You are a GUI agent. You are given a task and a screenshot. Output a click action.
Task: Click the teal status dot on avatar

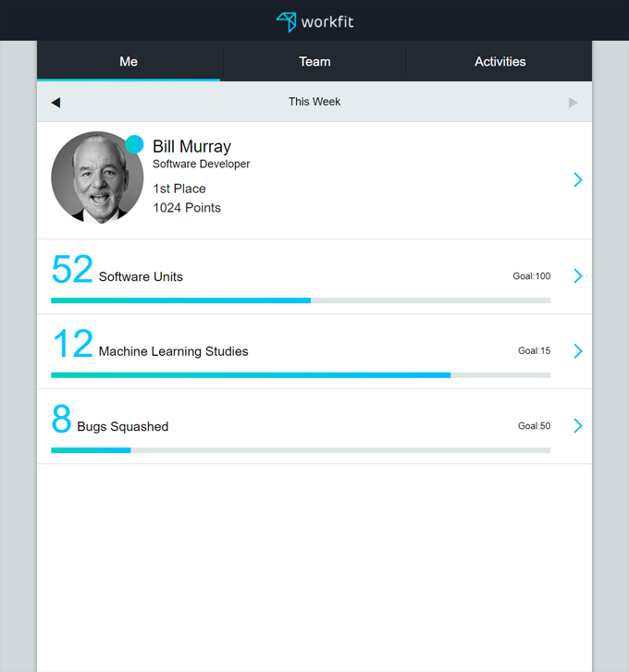(134, 144)
